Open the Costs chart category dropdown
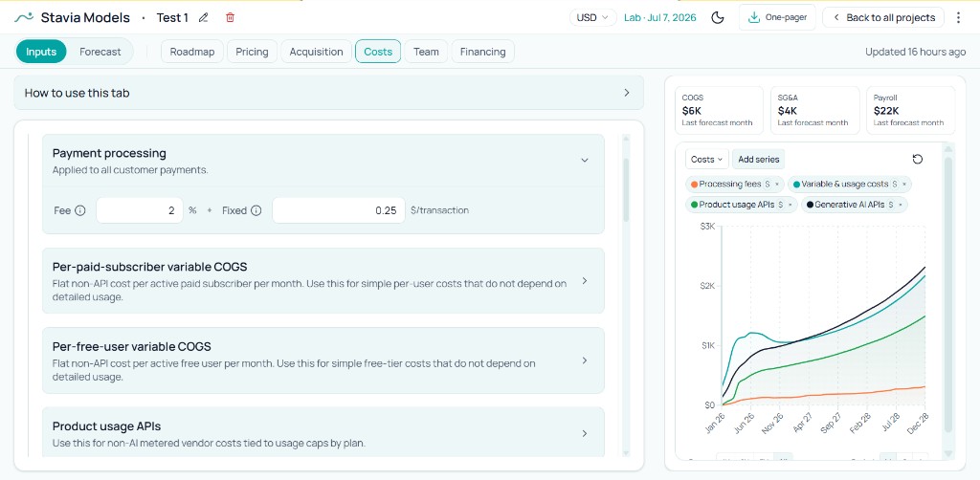The width and height of the screenshot is (980, 480). [707, 159]
